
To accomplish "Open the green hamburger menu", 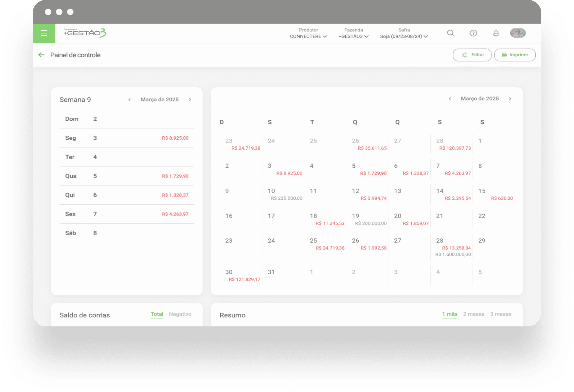I will [x=44, y=33].
